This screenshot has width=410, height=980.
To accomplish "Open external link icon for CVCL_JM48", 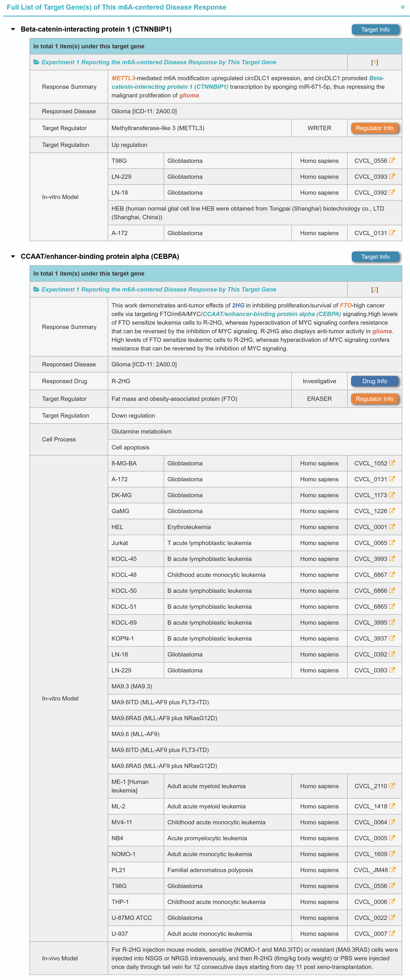I will [x=393, y=870].
